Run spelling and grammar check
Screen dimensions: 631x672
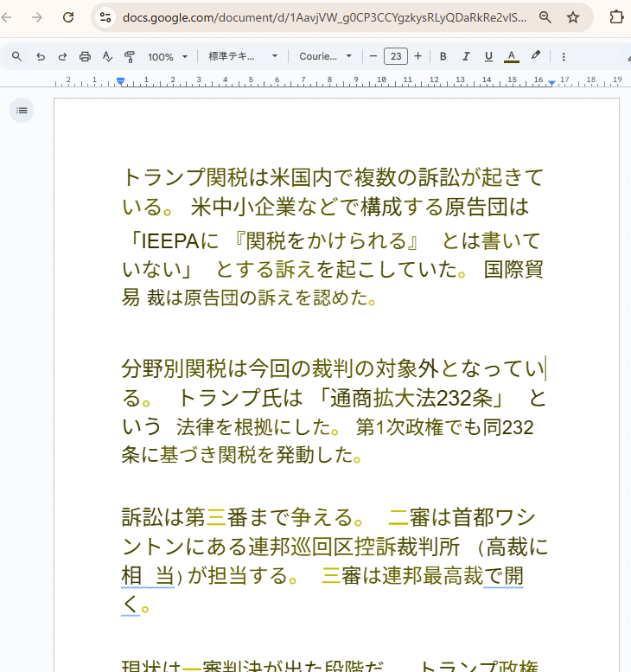click(107, 56)
